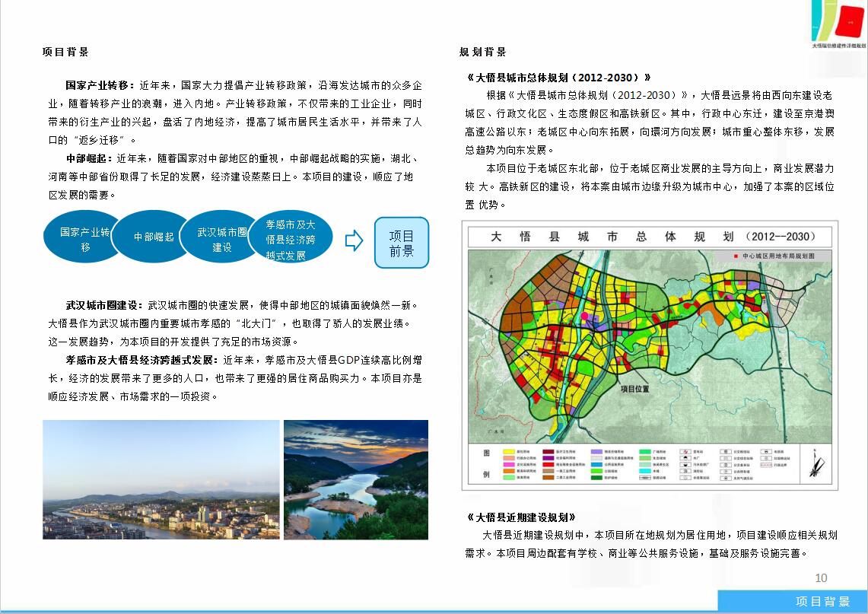Click the 项目位置 label on the map

634,389
